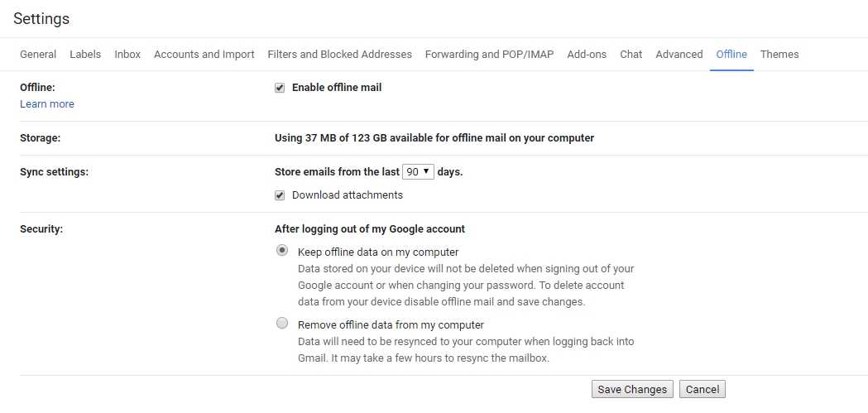Go to the Advanced tab
868x413 pixels.
(x=679, y=55)
